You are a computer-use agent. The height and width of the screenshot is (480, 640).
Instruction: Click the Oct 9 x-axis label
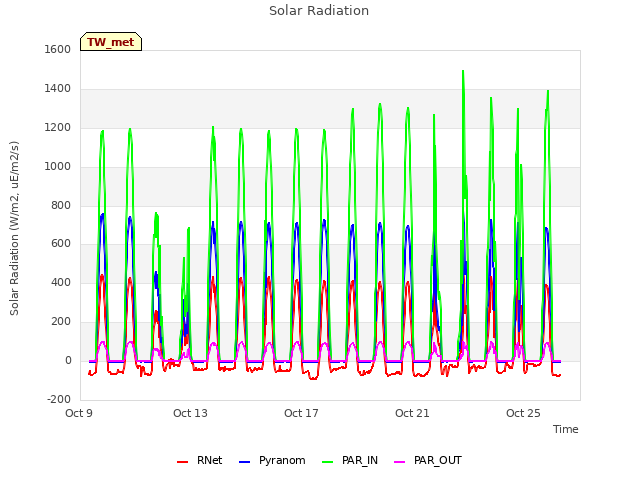79,413
